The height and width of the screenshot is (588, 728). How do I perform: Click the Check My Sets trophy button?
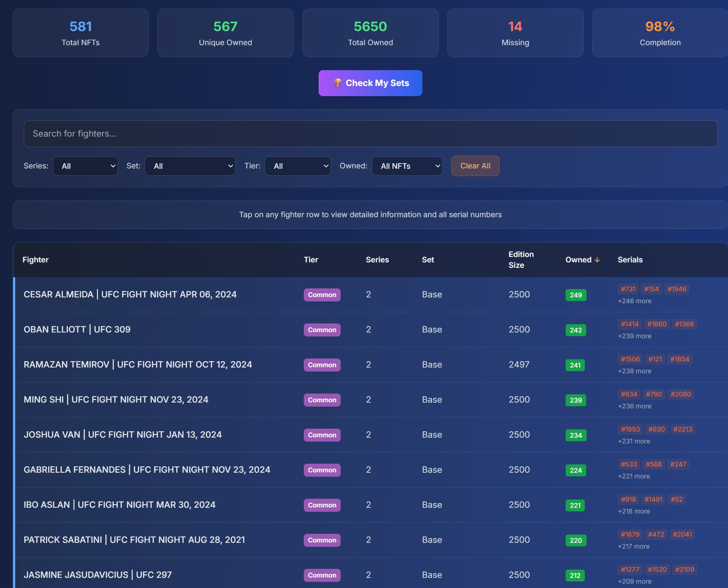coord(370,83)
